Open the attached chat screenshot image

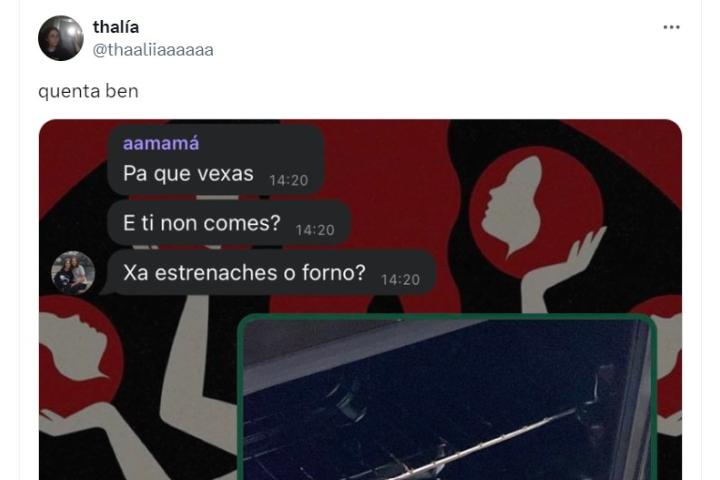click(x=360, y=300)
